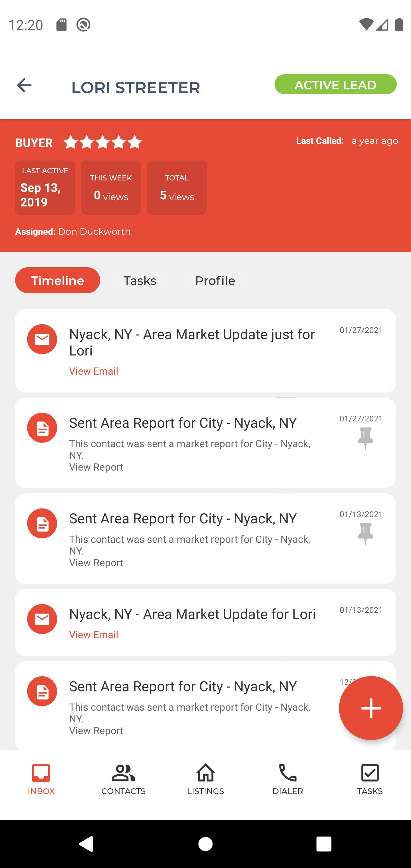Open the Profile tab
411x868 pixels.
pos(215,280)
